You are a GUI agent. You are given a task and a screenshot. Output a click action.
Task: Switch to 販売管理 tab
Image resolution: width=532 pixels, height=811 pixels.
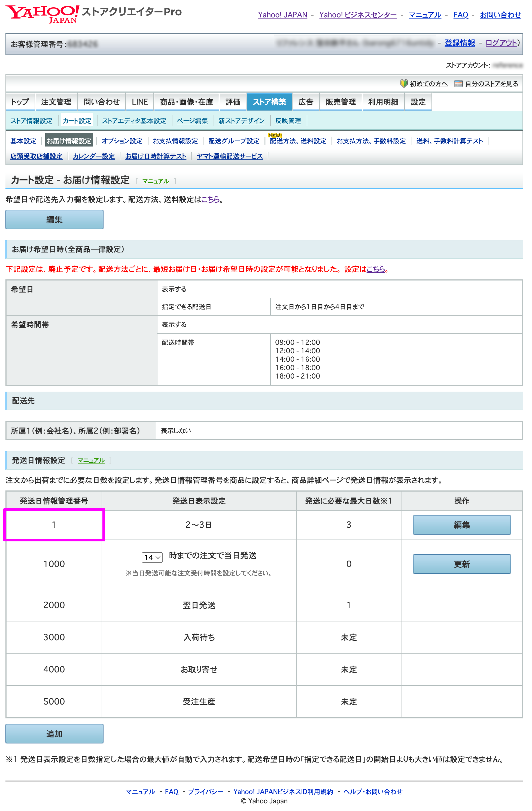tap(341, 102)
